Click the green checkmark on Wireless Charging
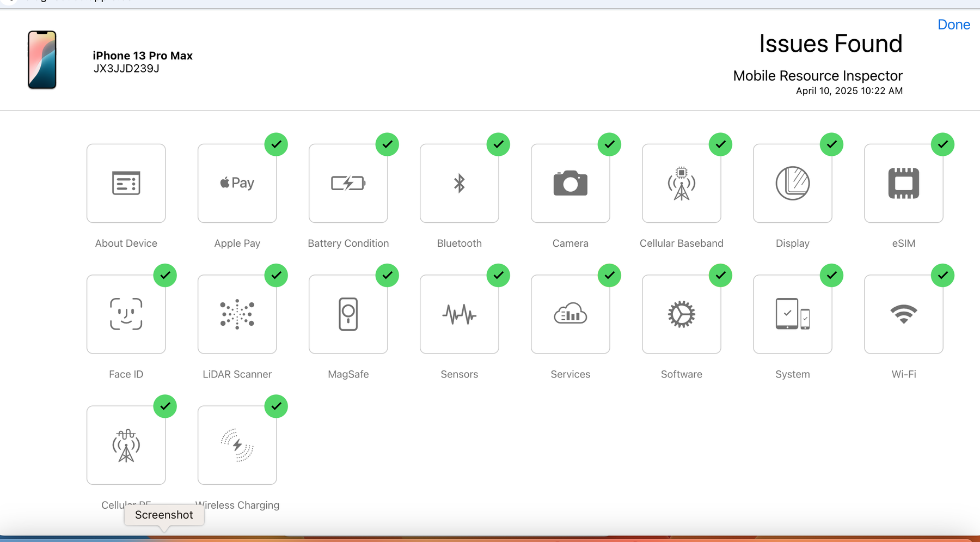Screen dimensions: 980x542 tap(276, 406)
